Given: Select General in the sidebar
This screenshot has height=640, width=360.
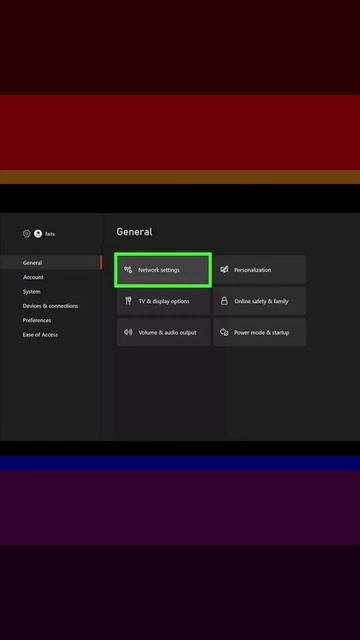Looking at the screenshot, I should [x=51, y=263].
